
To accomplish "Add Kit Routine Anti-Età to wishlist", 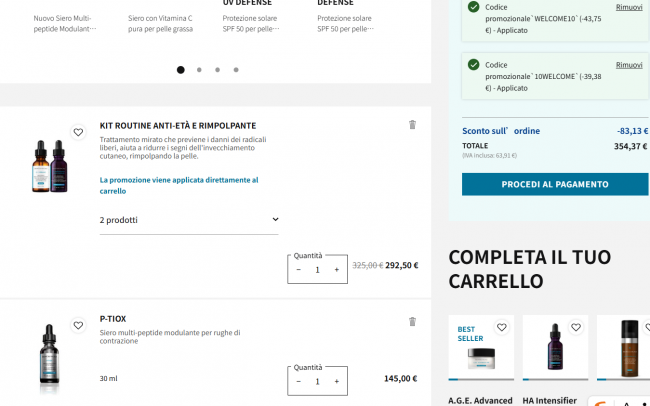I will 78,132.
